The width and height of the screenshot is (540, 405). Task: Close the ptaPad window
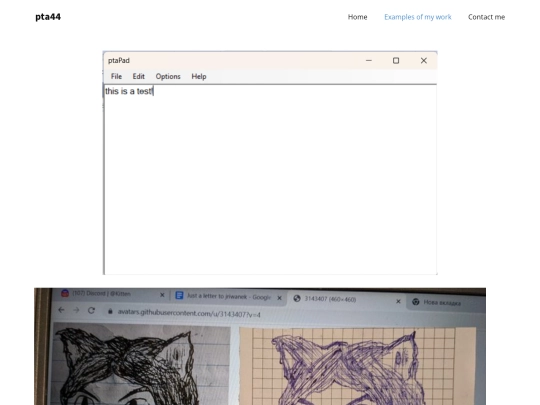click(x=424, y=61)
